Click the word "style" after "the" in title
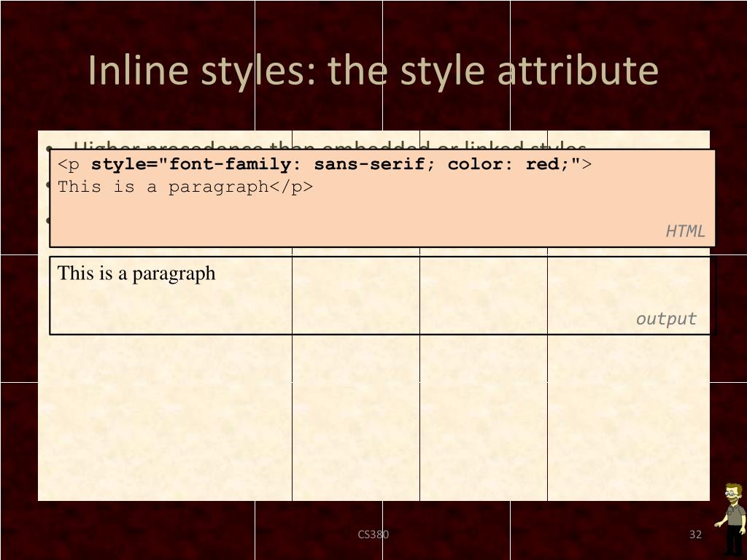The height and width of the screenshot is (560, 747). (443, 71)
